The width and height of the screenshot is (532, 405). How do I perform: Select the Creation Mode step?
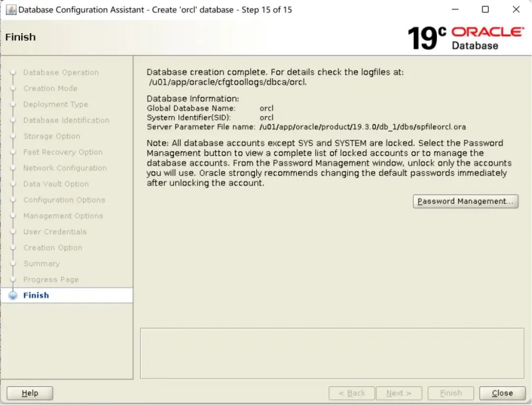pos(50,88)
